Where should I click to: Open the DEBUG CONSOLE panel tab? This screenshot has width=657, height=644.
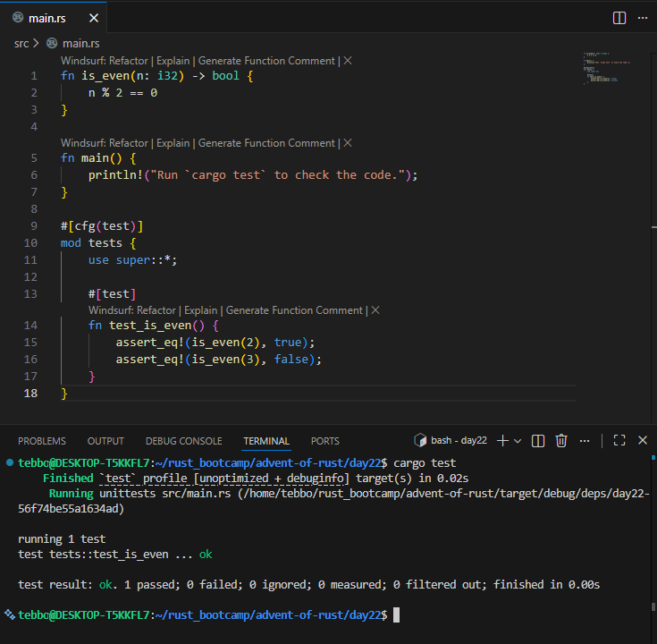[x=183, y=441]
